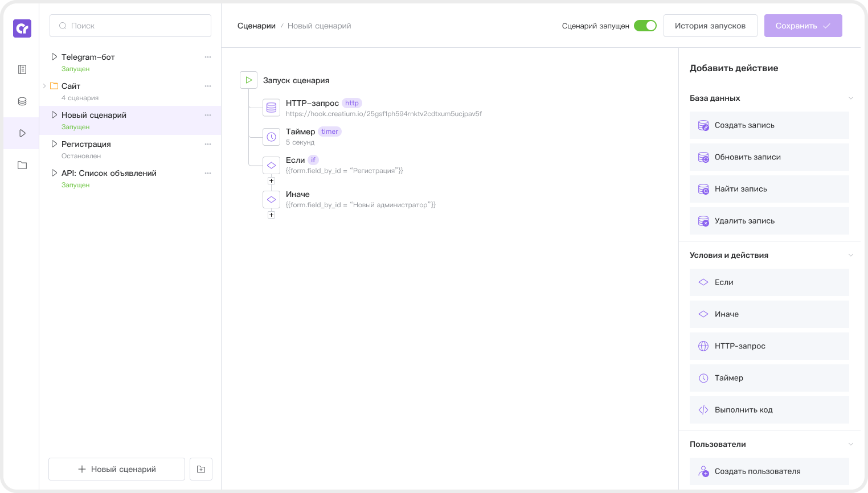Collapse the База данных section
The height and width of the screenshot is (493, 868).
[x=850, y=98]
